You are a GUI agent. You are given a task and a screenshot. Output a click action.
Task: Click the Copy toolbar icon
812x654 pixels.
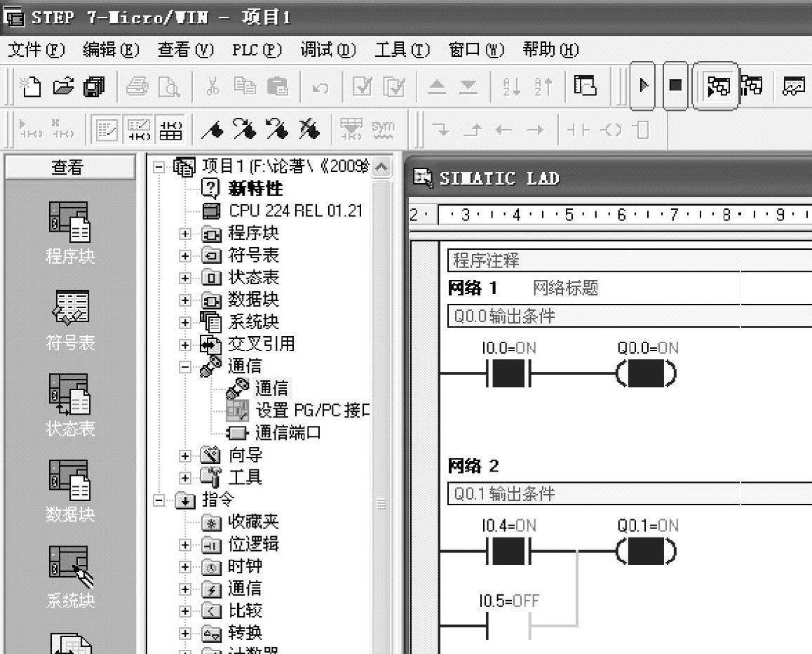pos(245,86)
